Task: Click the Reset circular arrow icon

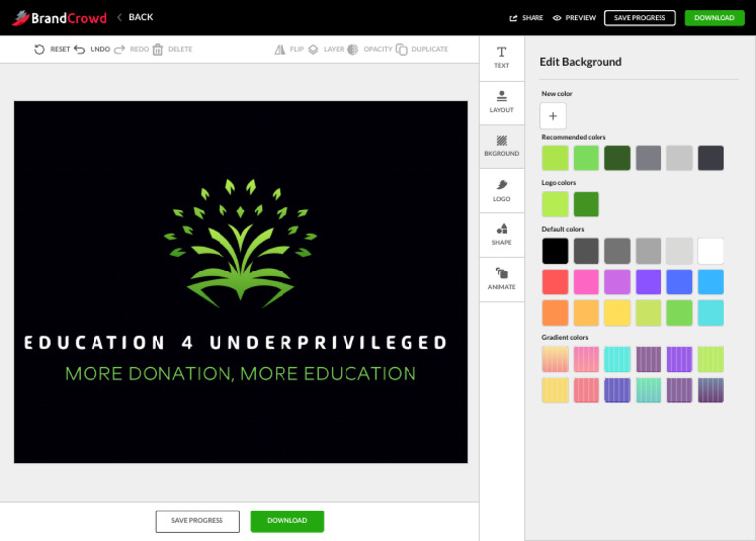Action: pyautogui.click(x=39, y=49)
